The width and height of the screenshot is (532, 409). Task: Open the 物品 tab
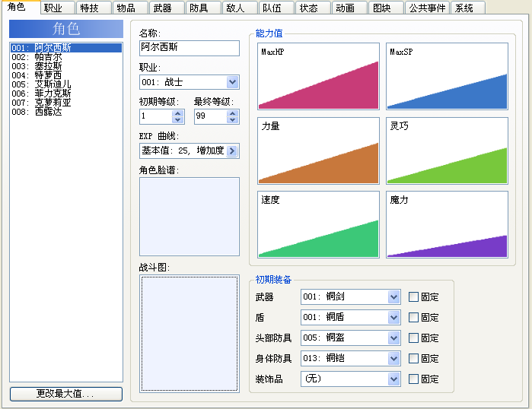pos(131,8)
